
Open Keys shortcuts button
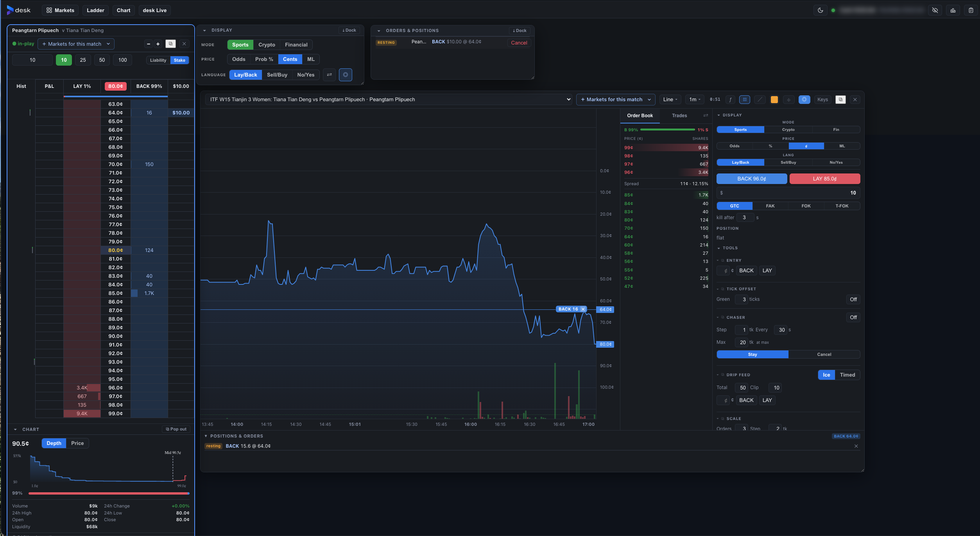click(x=822, y=100)
